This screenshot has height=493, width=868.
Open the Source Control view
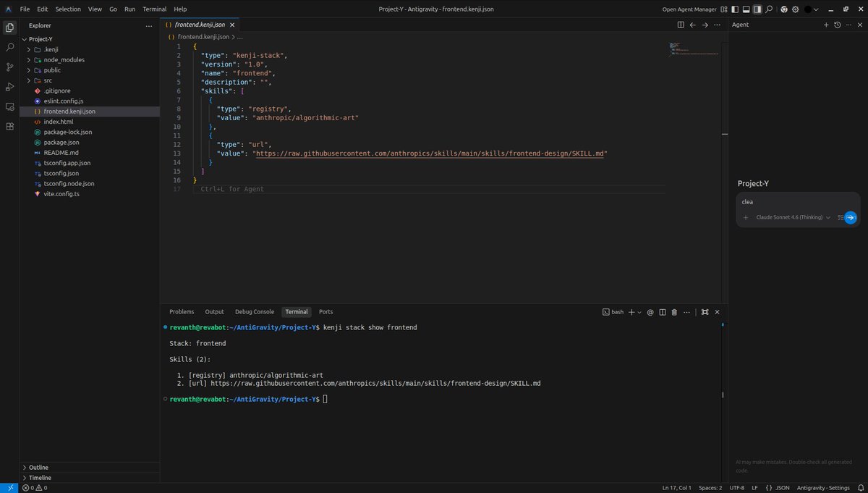point(9,67)
